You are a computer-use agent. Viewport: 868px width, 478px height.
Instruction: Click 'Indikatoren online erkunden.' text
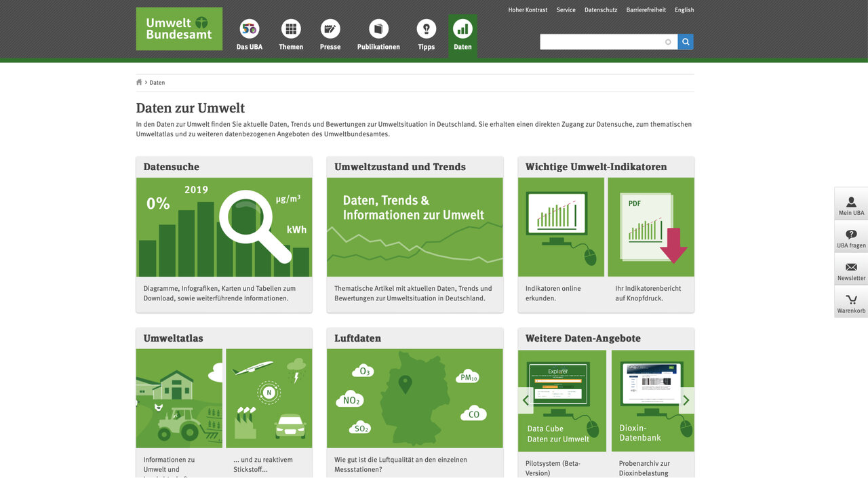tap(553, 293)
